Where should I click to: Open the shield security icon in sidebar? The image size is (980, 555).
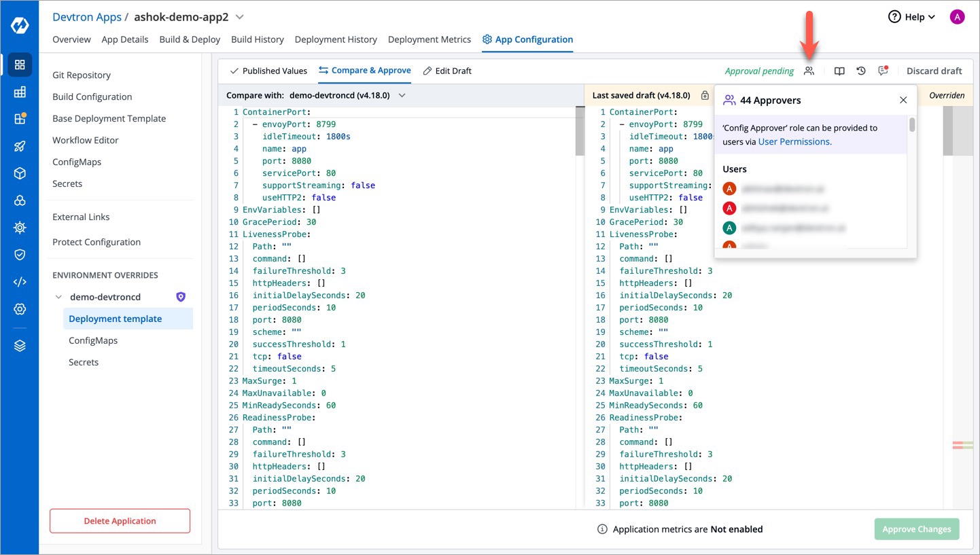coord(20,255)
